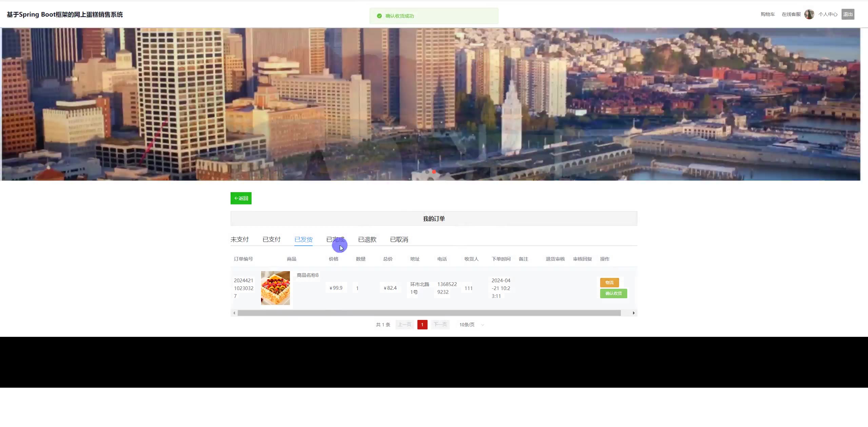Image resolution: width=868 pixels, height=427 pixels.
Task: Open the cancelled orders tab
Action: tap(399, 240)
